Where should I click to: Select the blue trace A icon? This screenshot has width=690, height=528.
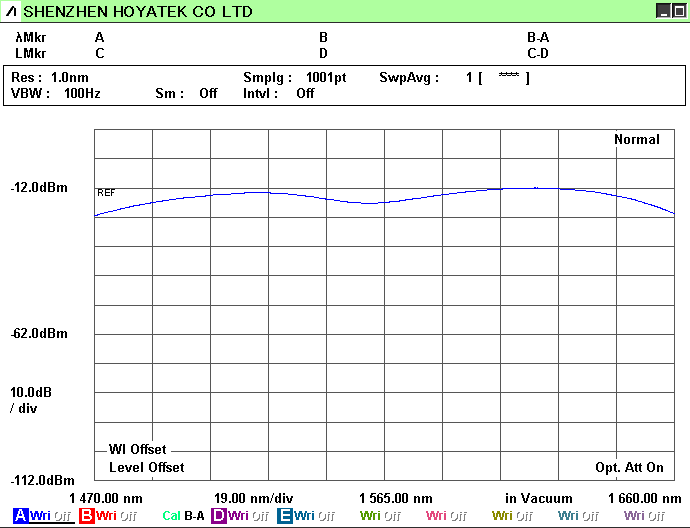[20, 515]
